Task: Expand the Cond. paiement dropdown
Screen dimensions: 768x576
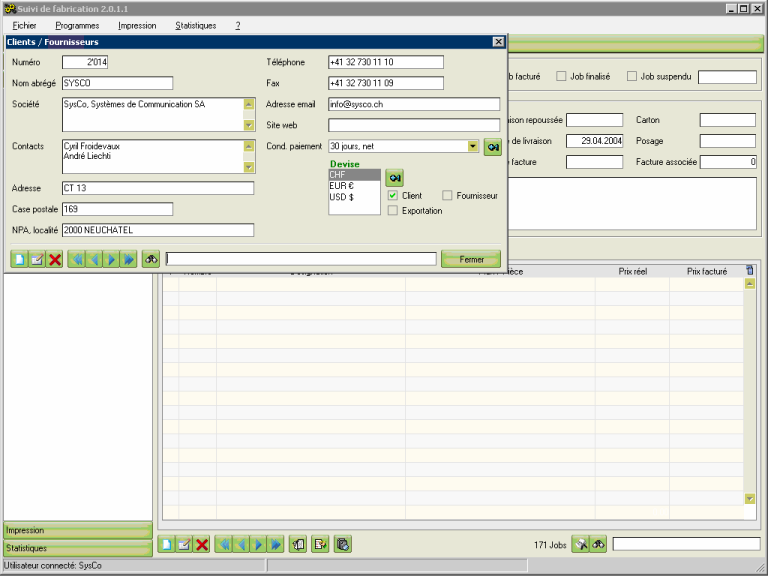Action: pos(473,146)
